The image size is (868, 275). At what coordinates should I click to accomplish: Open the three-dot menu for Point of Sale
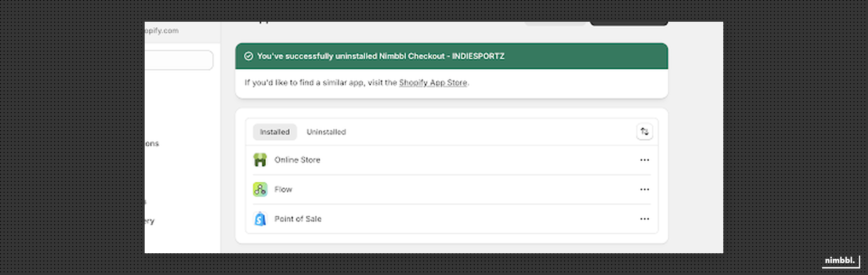click(x=645, y=219)
